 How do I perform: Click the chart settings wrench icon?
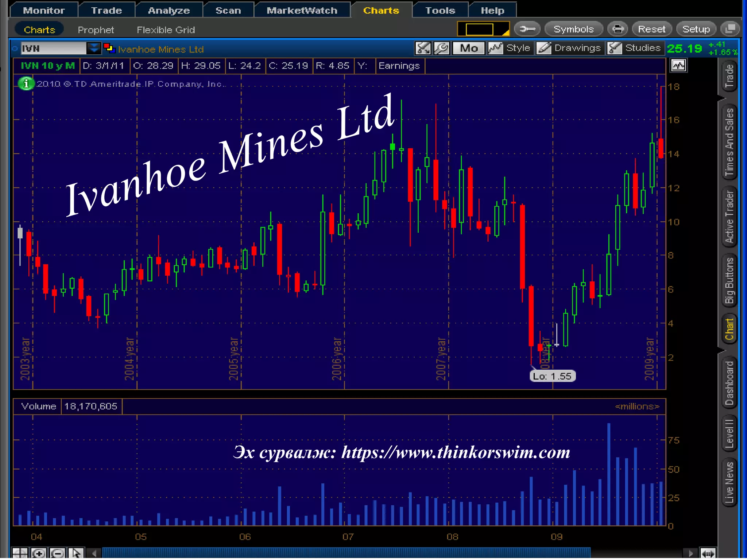[x=441, y=48]
